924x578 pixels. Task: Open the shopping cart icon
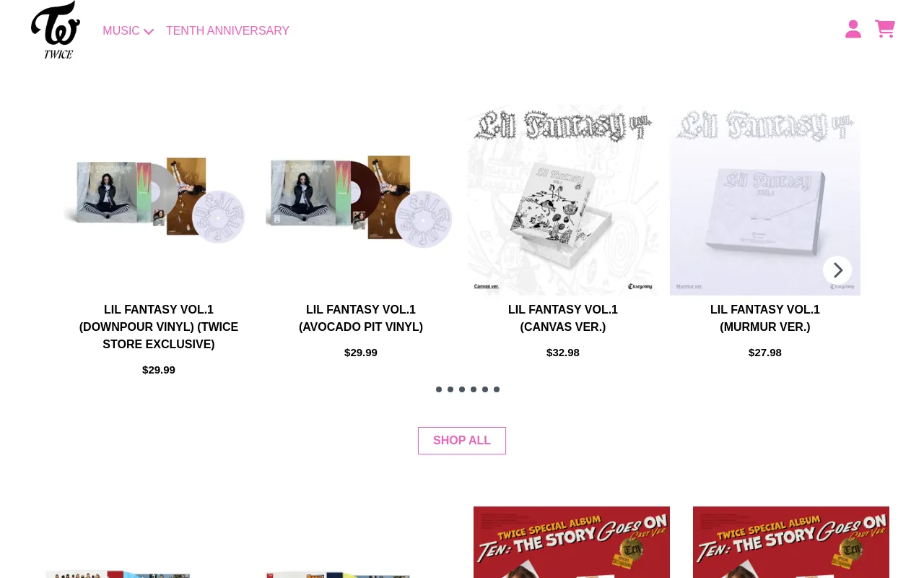click(885, 29)
